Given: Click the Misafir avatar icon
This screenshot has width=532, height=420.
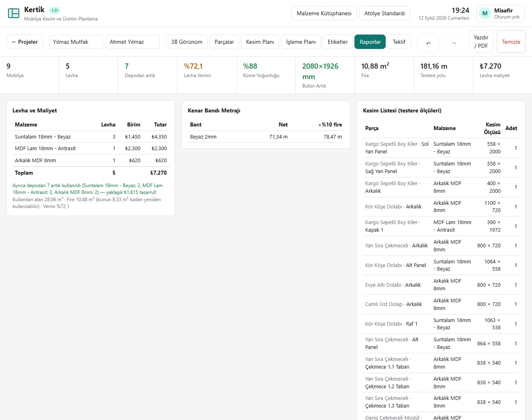Looking at the screenshot, I should pos(485,13).
